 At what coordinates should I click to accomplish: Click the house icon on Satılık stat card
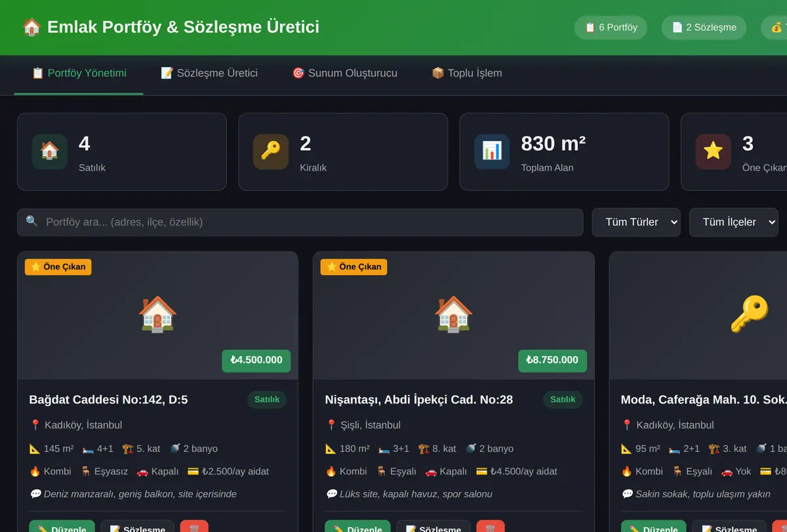tap(50, 152)
